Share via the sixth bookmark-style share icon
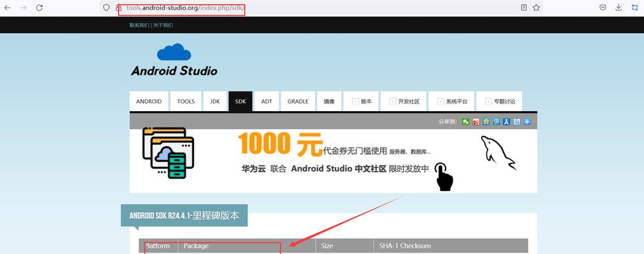Image resolution: width=644 pixels, height=254 pixels. point(517,121)
